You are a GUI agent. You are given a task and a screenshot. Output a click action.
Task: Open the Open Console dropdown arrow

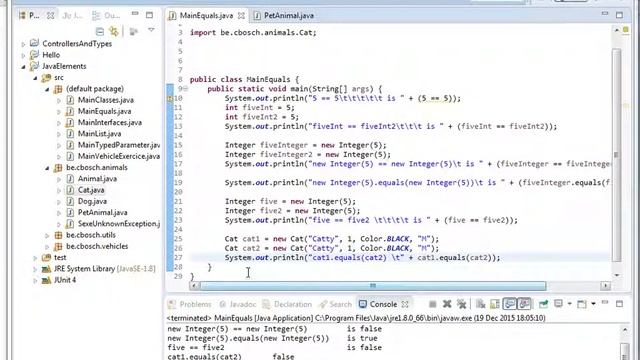[593, 304]
